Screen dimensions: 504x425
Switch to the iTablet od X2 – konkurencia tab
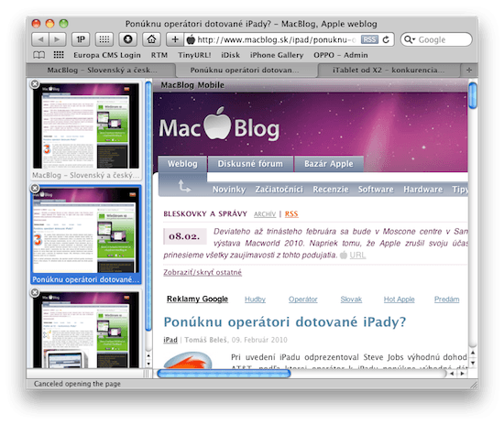(389, 70)
